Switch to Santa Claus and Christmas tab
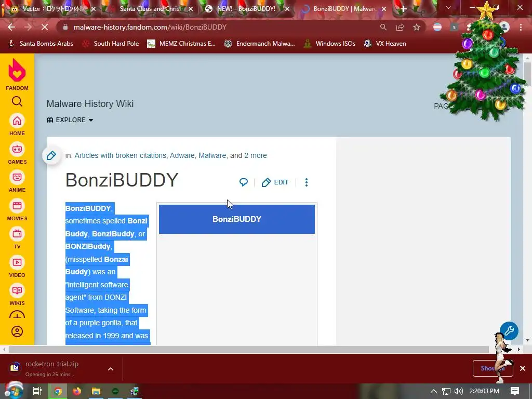 149,9
